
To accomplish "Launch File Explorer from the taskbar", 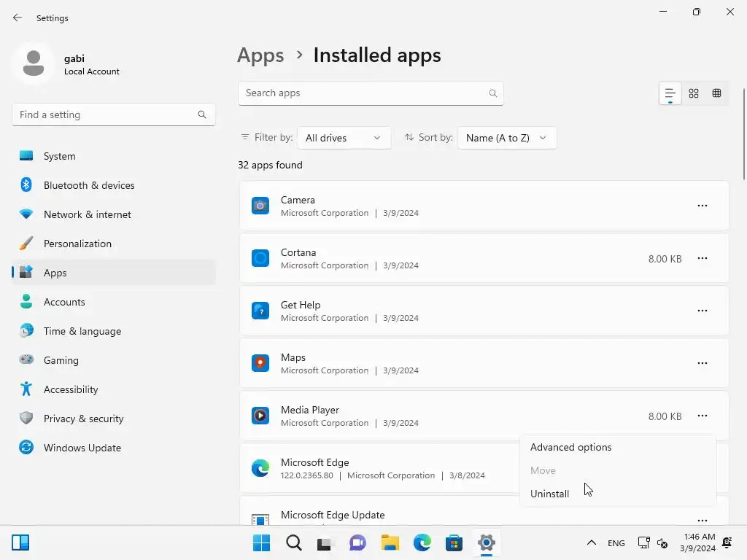I will 390,542.
